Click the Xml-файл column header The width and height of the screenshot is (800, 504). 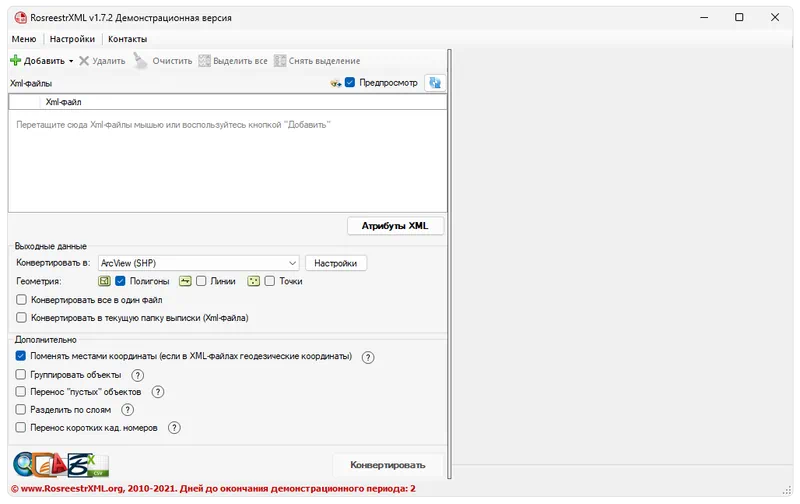[243, 102]
